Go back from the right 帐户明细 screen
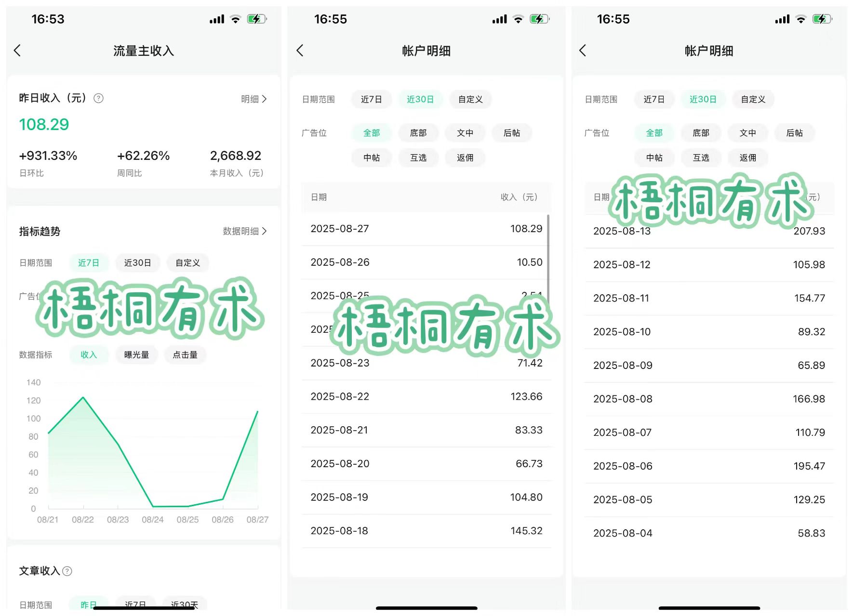This screenshot has height=616, width=853. [583, 51]
